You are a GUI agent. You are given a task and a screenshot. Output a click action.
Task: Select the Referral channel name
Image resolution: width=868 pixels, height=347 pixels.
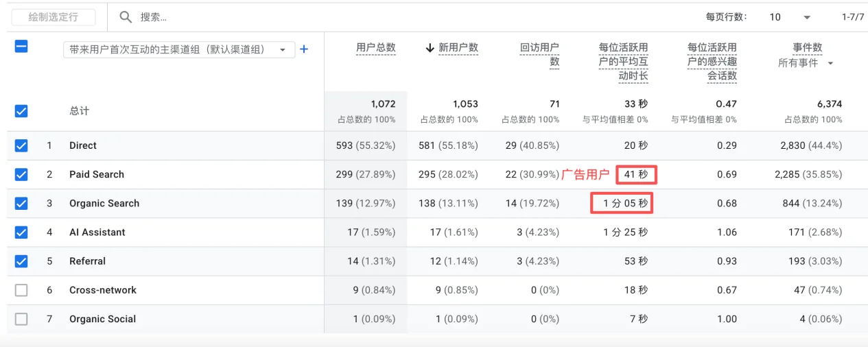tap(88, 261)
